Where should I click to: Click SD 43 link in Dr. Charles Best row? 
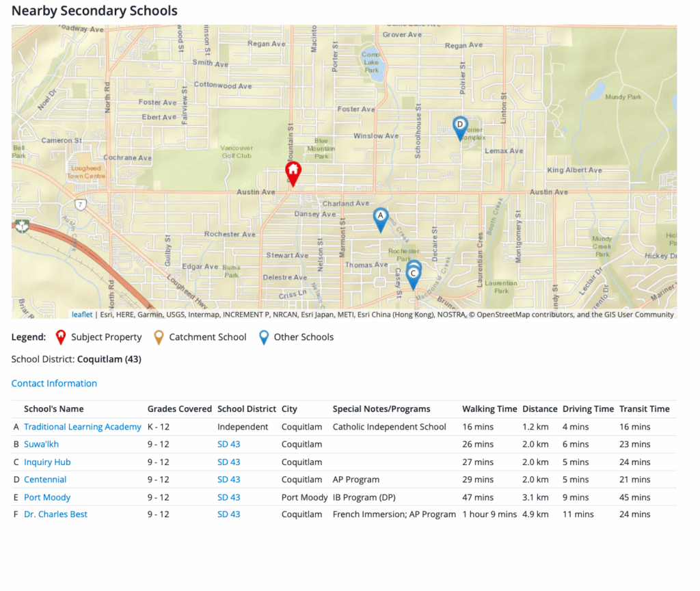[228, 514]
